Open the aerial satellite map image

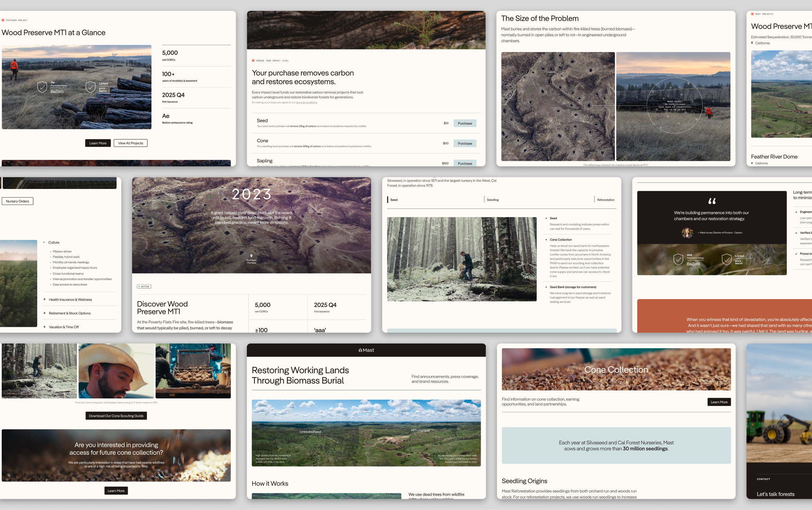(558, 106)
